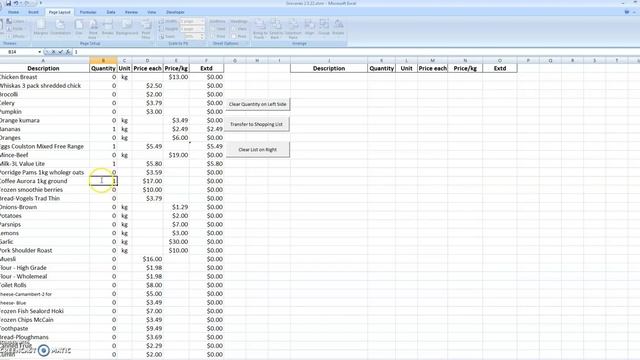The height and width of the screenshot is (360, 640).
Task: Open the Rotate options in Arrange group
Action: click(x=338, y=28)
